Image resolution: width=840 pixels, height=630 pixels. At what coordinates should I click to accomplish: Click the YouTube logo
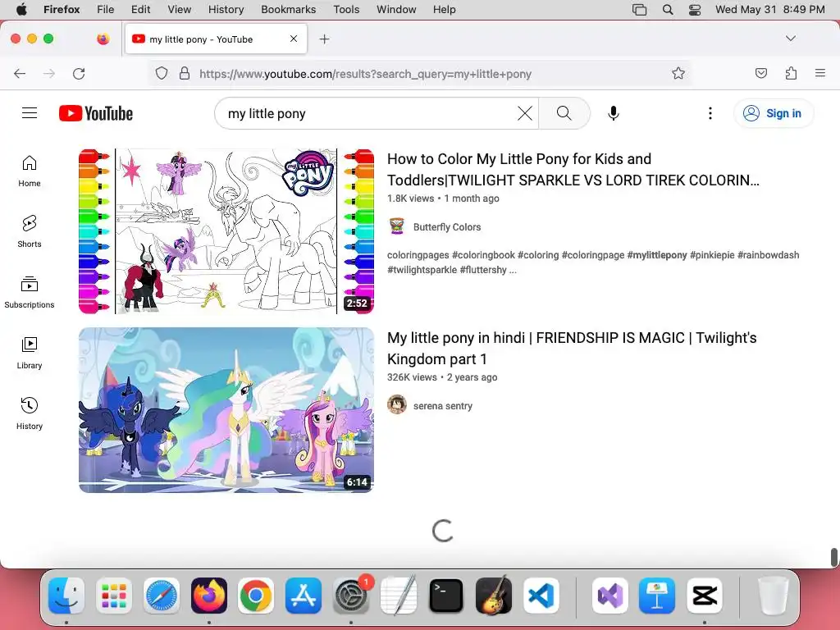pyautogui.click(x=96, y=113)
